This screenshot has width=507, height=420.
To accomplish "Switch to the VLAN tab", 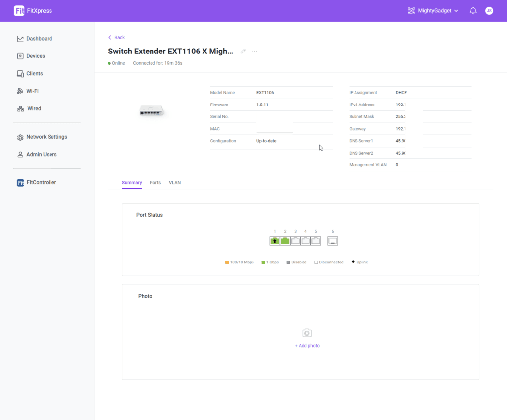I will click(x=175, y=183).
